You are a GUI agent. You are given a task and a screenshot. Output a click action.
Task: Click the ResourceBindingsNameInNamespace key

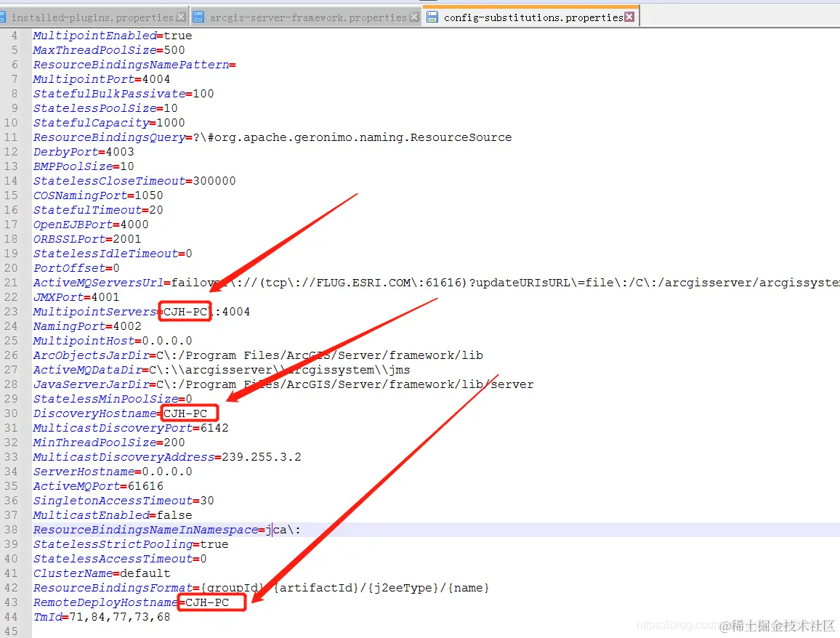146,530
